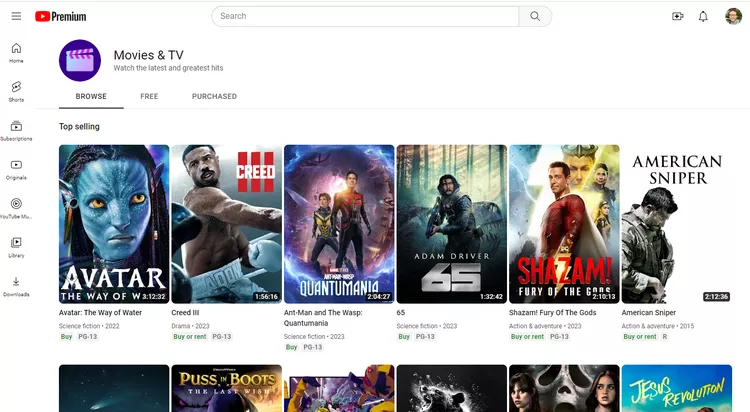This screenshot has width=750, height=412.
Task: Click the Movies & TV channel icon
Action: point(80,60)
